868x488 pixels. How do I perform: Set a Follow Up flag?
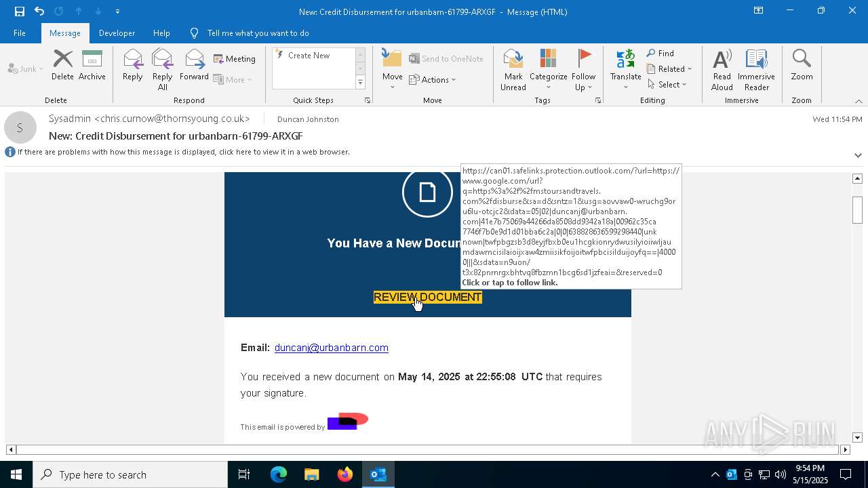point(583,70)
